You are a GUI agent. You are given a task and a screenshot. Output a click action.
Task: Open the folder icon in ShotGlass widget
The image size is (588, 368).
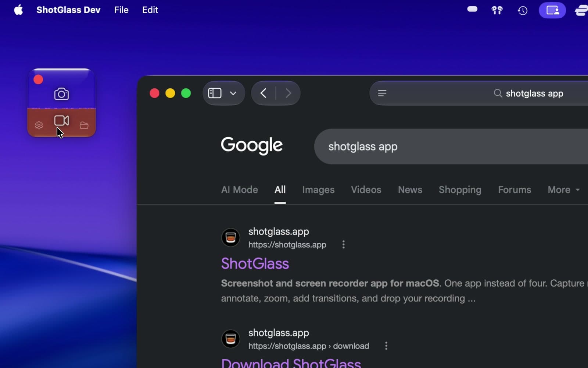84,125
